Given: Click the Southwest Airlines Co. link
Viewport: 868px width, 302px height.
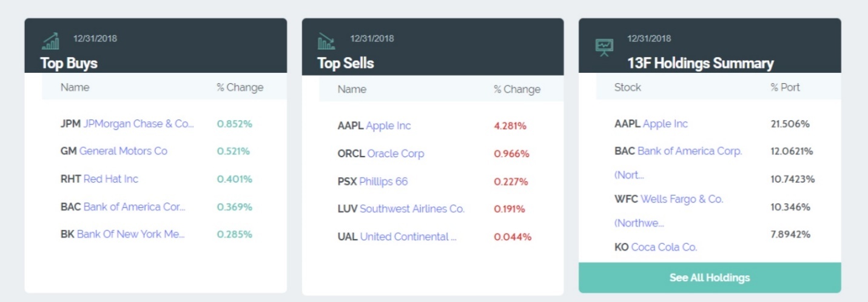Looking at the screenshot, I should point(412,209).
